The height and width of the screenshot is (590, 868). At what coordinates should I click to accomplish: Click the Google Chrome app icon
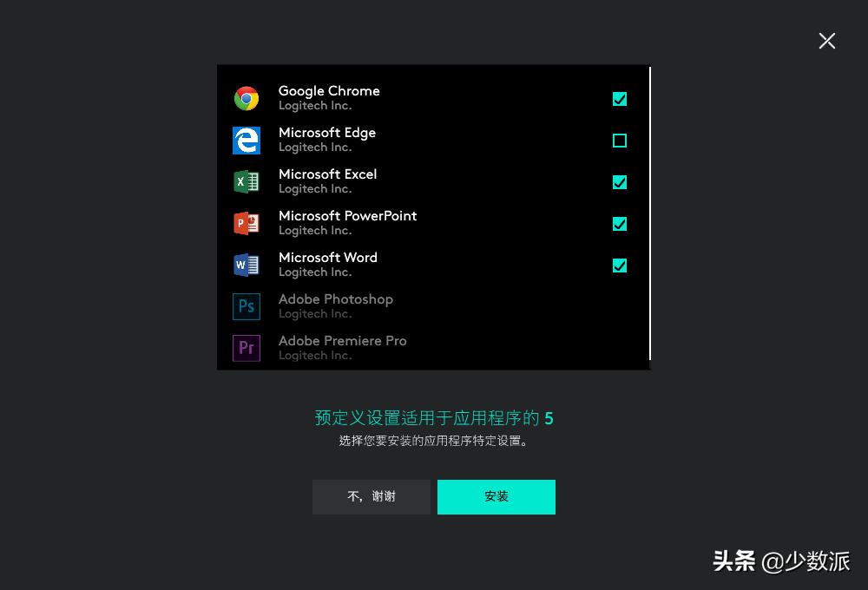pos(247,99)
